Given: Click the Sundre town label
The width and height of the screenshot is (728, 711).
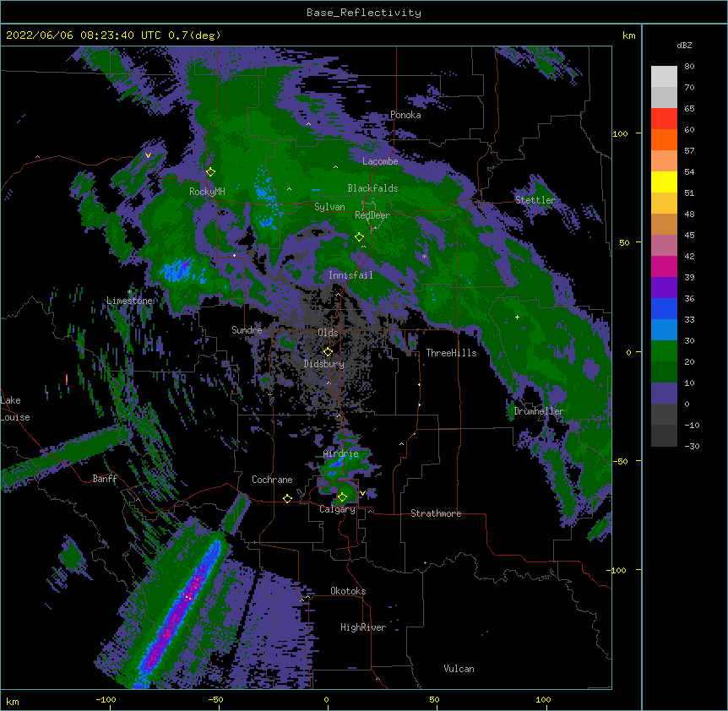Looking at the screenshot, I should [247, 330].
